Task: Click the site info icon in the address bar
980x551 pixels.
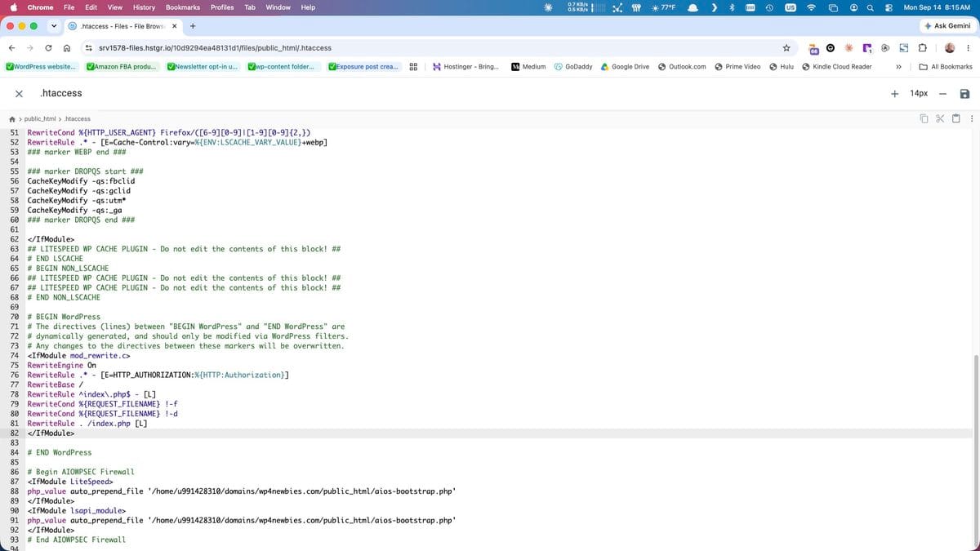Action: [x=89, y=47]
